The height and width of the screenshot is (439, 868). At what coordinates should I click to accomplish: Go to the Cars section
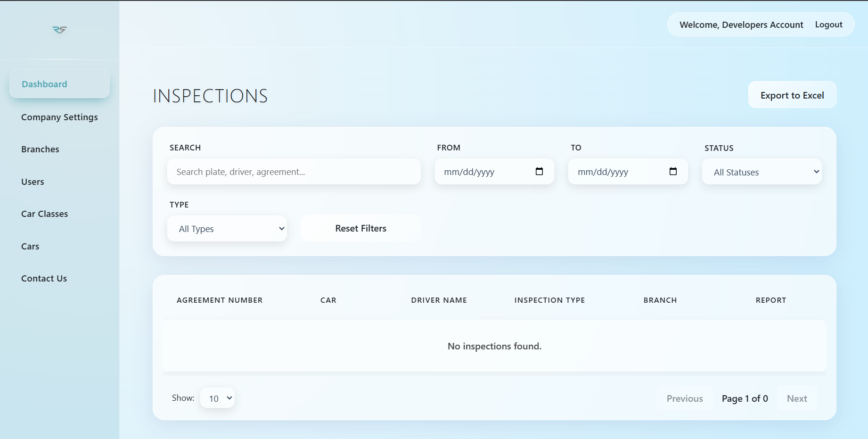(x=30, y=246)
